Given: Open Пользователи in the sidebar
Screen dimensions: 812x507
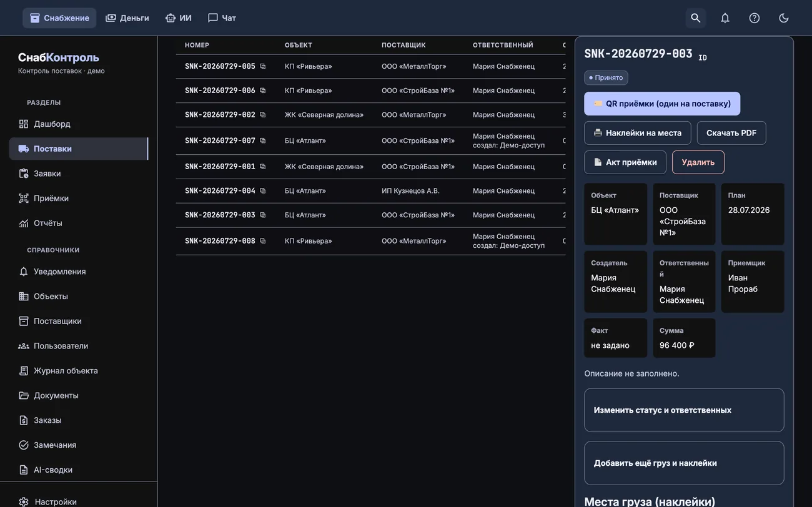Looking at the screenshot, I should 78,346.
